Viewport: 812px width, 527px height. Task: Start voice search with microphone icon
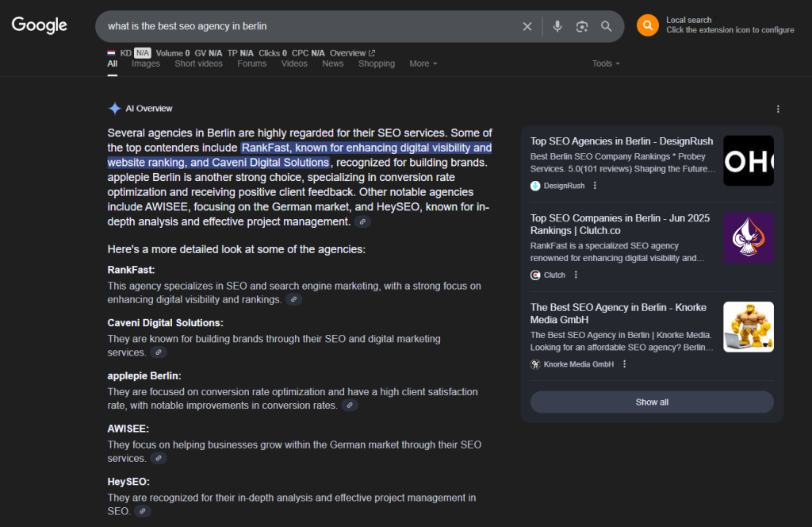pyautogui.click(x=557, y=26)
